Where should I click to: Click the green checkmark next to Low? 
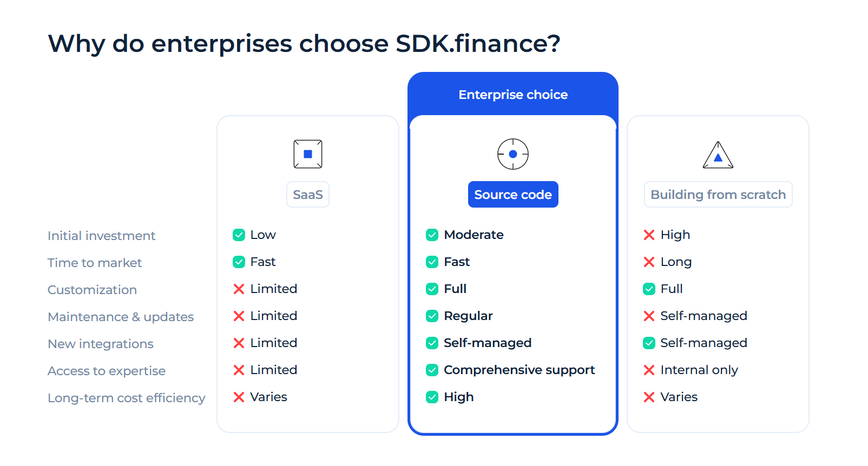(239, 235)
